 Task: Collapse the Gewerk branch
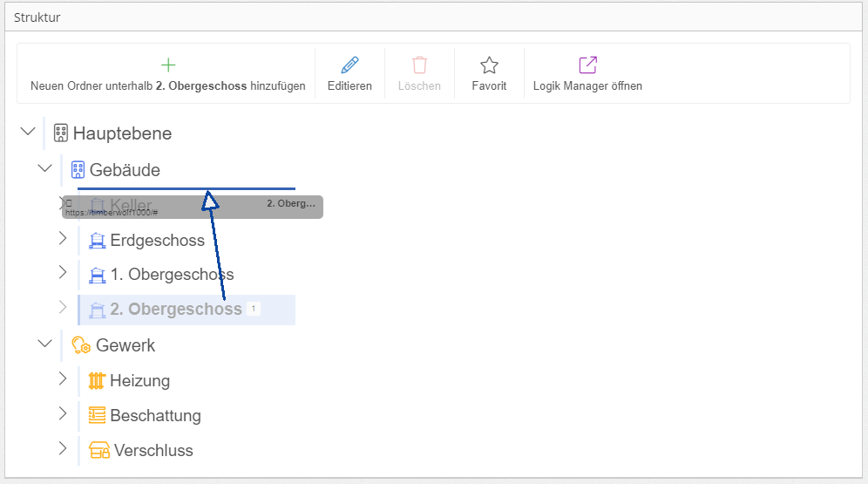point(44,344)
